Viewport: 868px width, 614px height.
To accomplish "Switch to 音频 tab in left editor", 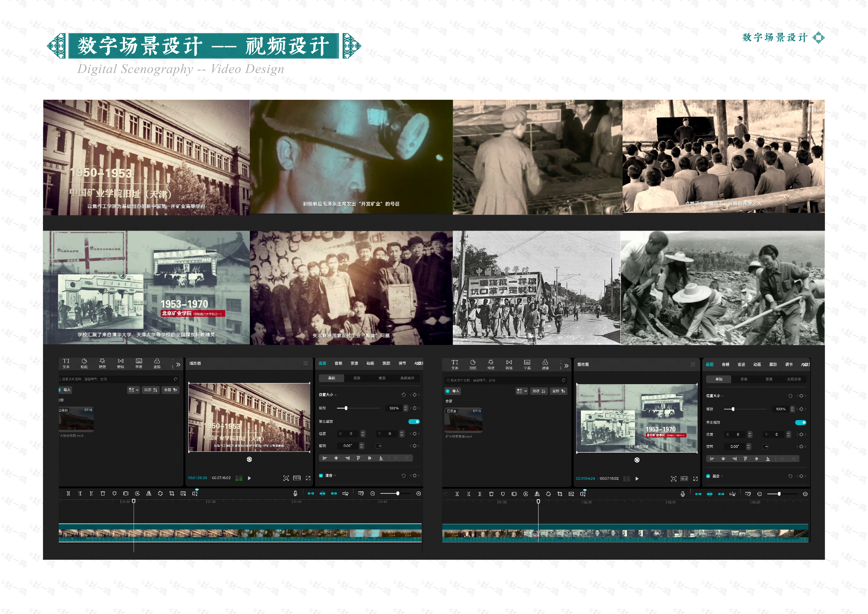I will (x=338, y=363).
